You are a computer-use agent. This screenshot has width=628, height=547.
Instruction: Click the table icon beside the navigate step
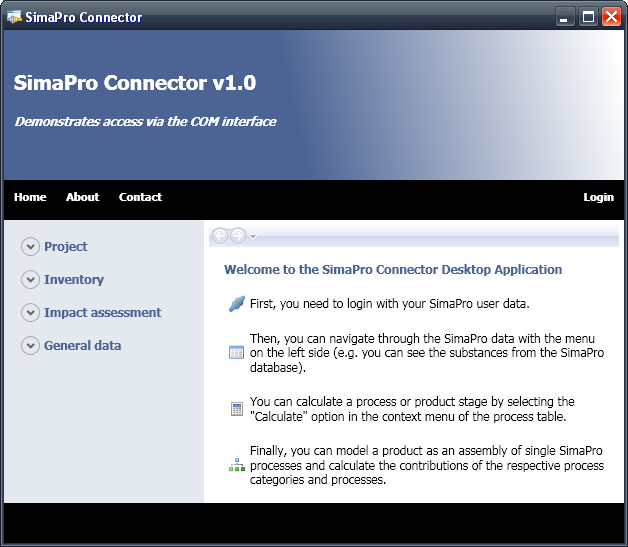click(236, 352)
